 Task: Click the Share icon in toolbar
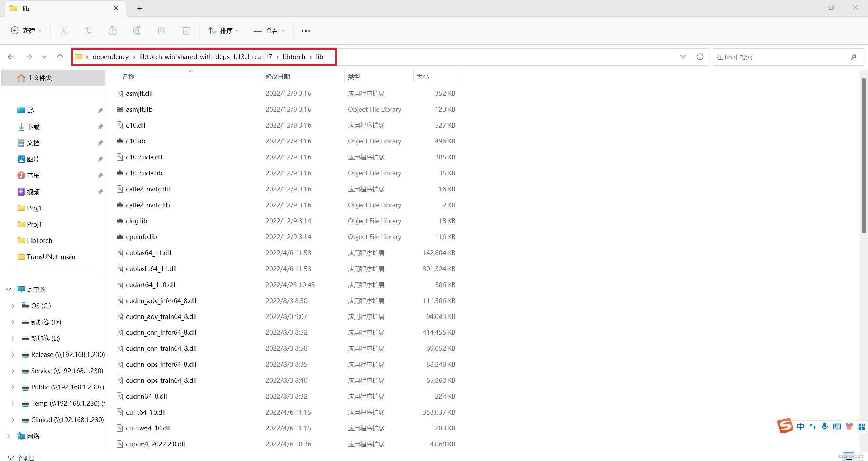pos(162,31)
